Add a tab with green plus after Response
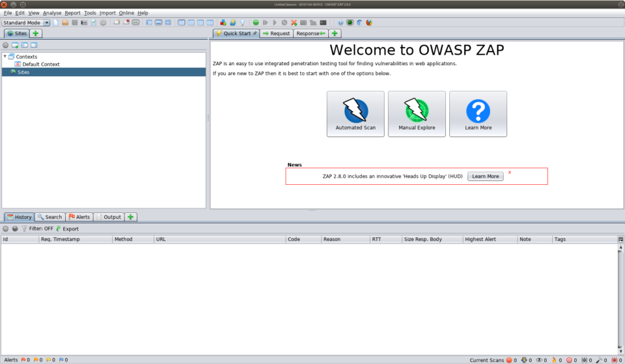 click(335, 33)
